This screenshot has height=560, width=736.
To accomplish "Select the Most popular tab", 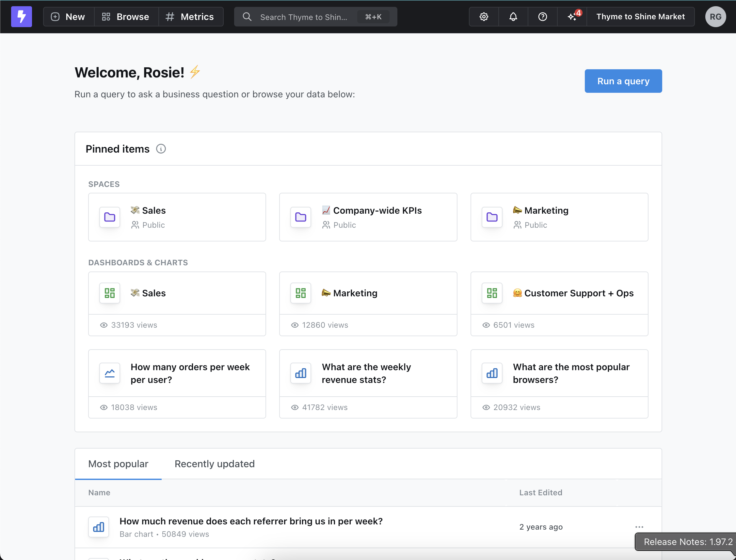I will pyautogui.click(x=118, y=464).
